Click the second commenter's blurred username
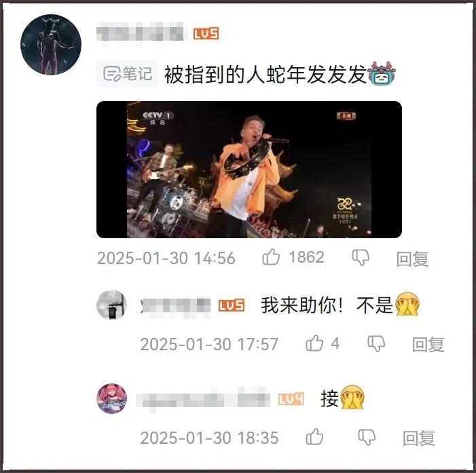Viewport: 476px width, 473px height. (175, 305)
